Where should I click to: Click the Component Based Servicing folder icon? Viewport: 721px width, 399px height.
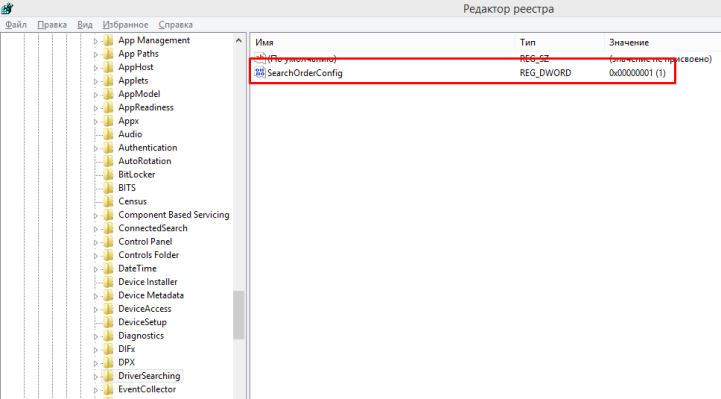point(108,215)
